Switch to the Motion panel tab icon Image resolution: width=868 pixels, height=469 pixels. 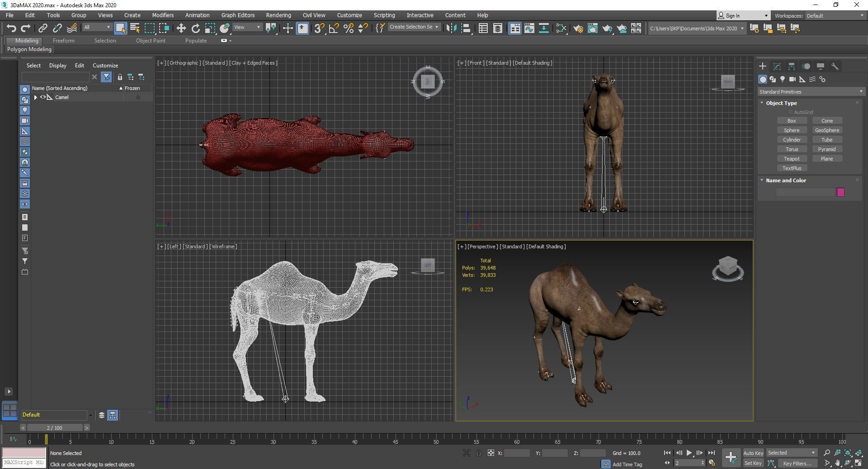pyautogui.click(x=806, y=66)
